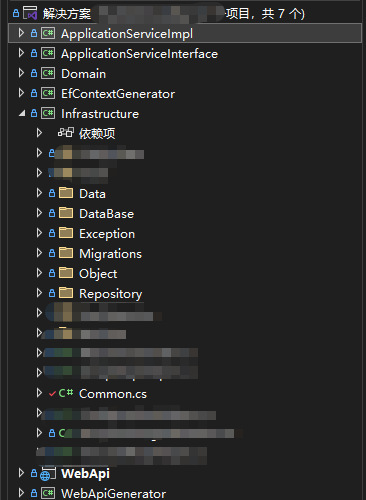Screen dimensions: 366x500
Task: Click the solution (解决方案) Visual Studio icon
Action: click(30, 14)
